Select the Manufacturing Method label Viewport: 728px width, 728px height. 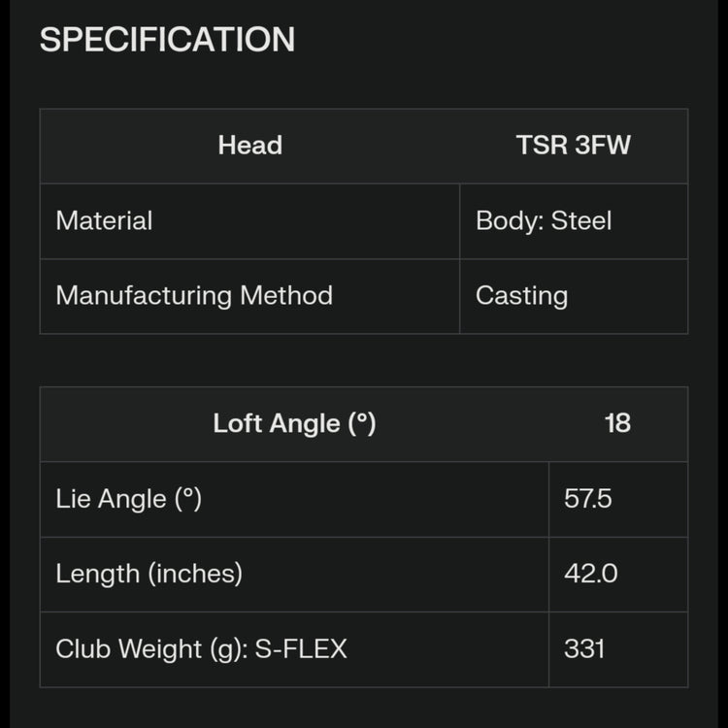click(194, 296)
